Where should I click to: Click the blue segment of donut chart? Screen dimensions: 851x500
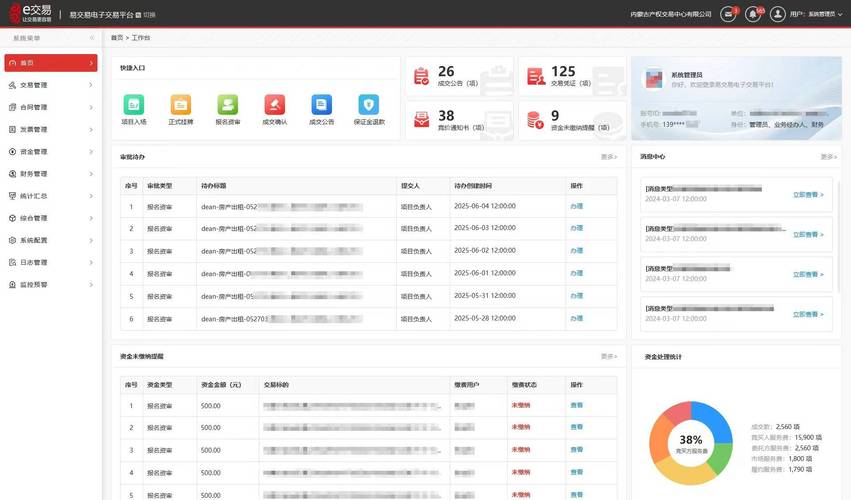(715, 420)
